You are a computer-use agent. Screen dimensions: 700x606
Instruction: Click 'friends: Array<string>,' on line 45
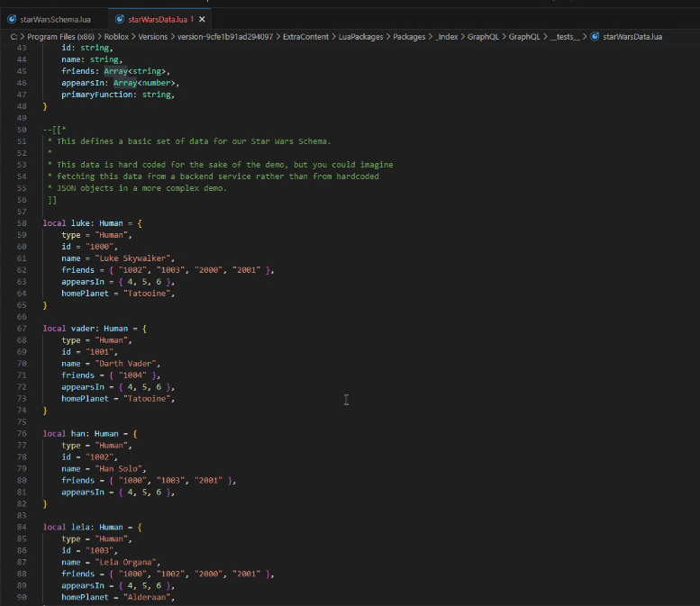115,71
